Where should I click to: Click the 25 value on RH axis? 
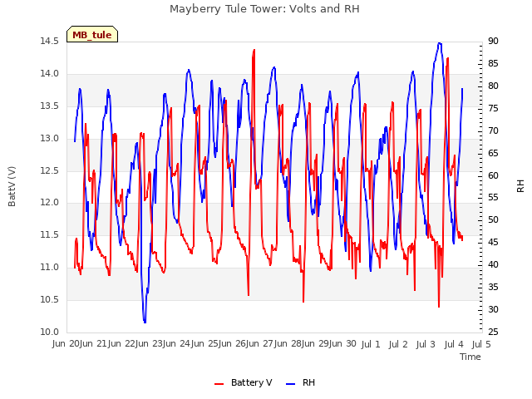coord(493,332)
